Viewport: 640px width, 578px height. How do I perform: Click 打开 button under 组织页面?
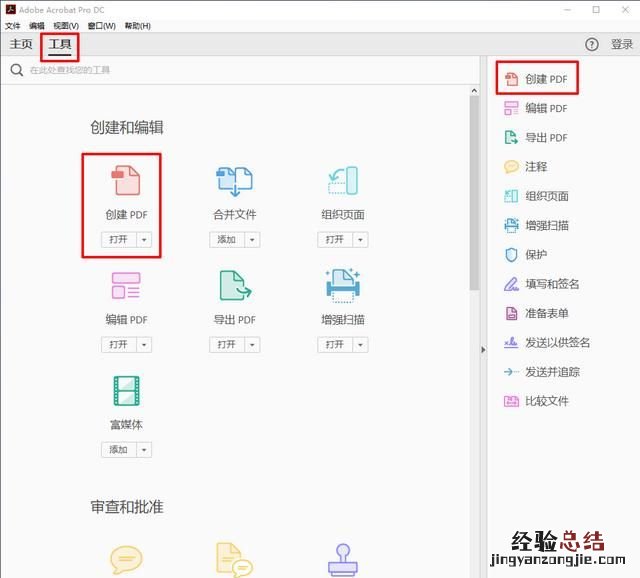point(335,240)
